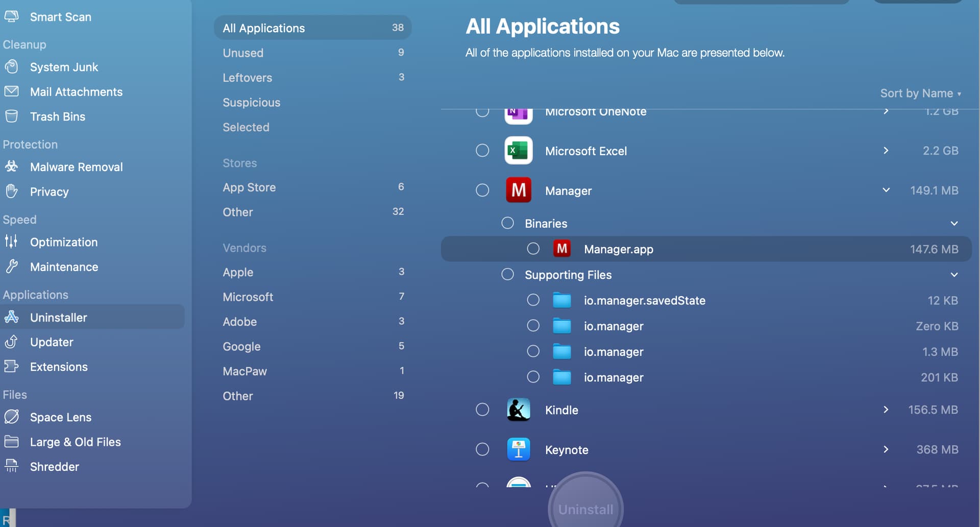Select checkbox for 1.3 MB io.manager
Image resolution: width=980 pixels, height=527 pixels.
click(533, 351)
